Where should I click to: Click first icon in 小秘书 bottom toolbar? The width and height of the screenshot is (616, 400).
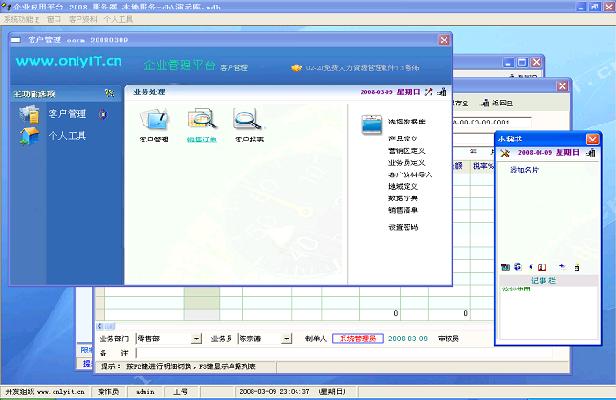[x=505, y=267]
